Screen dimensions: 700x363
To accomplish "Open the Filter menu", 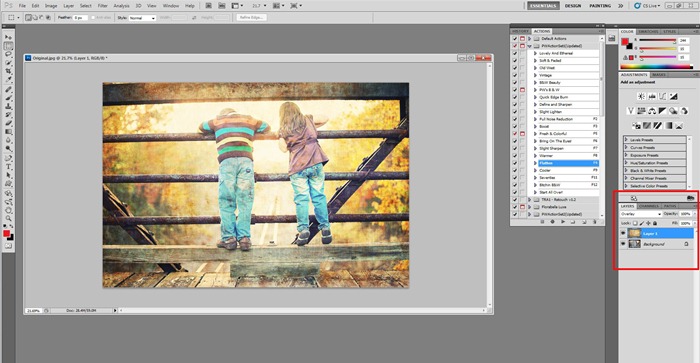I will 103,6.
